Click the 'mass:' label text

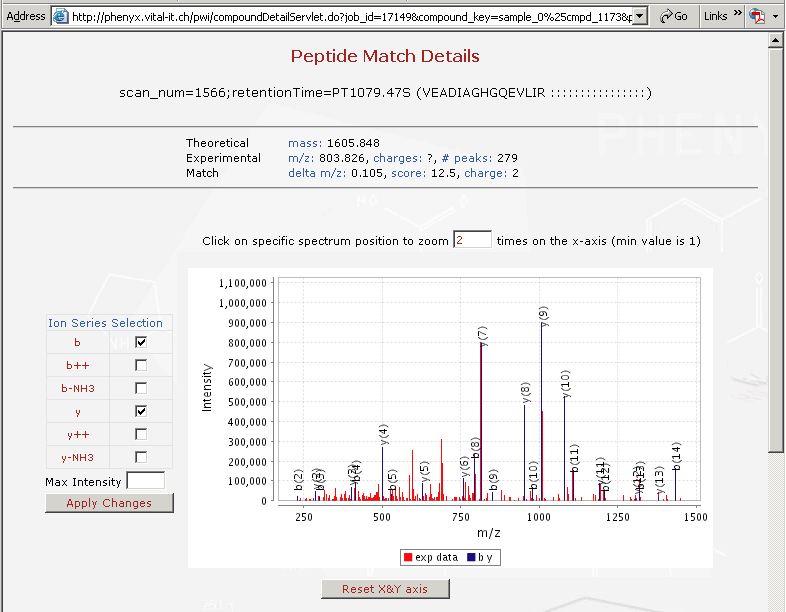coord(305,143)
